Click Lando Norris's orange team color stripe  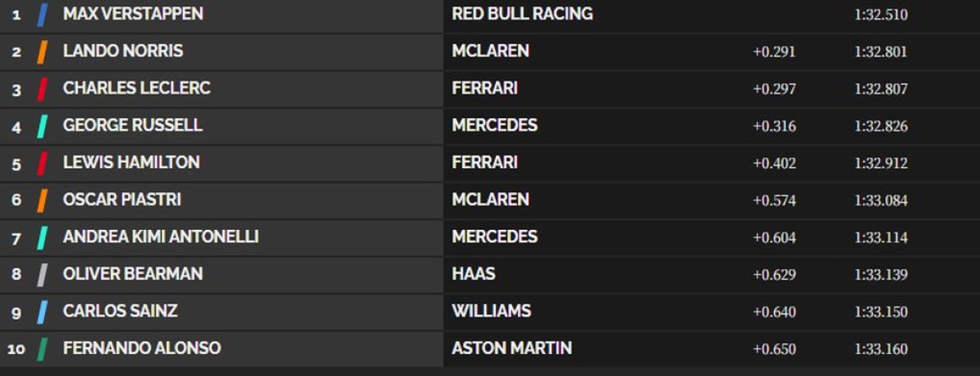(x=42, y=51)
